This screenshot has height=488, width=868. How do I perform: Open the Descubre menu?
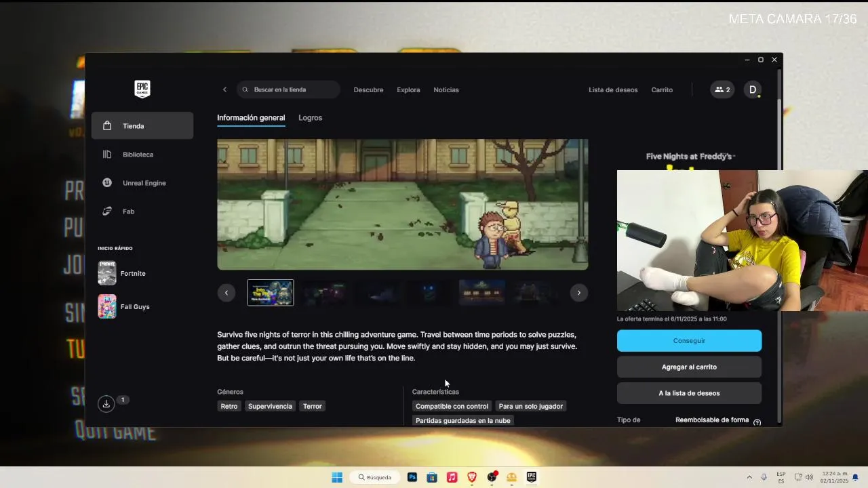(x=368, y=89)
